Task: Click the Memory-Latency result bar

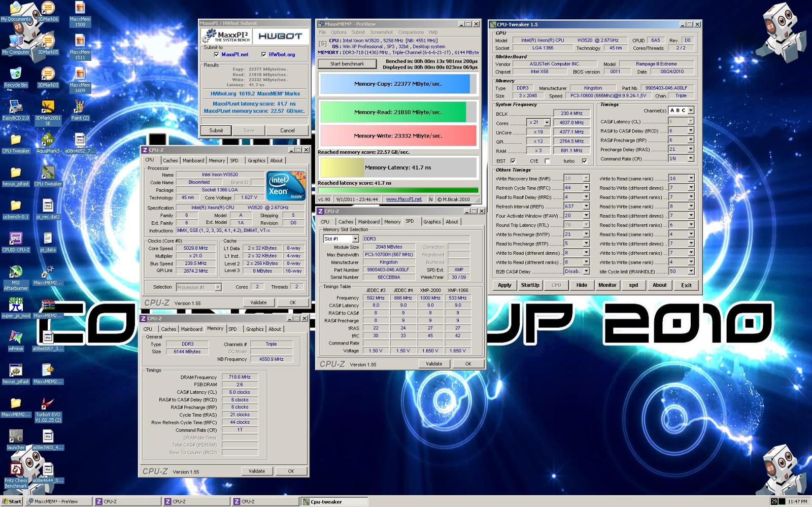Action: (398, 167)
